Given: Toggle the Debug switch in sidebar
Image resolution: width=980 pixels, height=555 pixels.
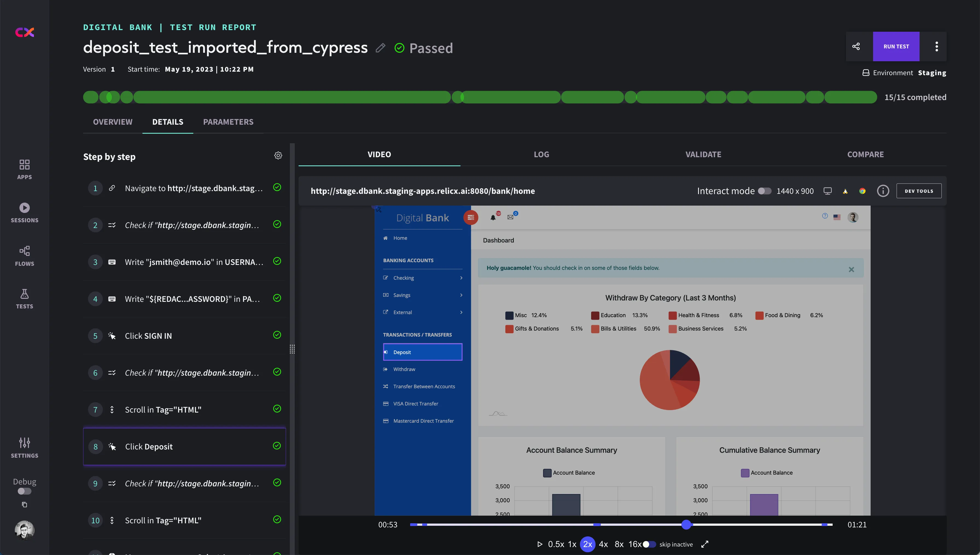Looking at the screenshot, I should point(24,491).
